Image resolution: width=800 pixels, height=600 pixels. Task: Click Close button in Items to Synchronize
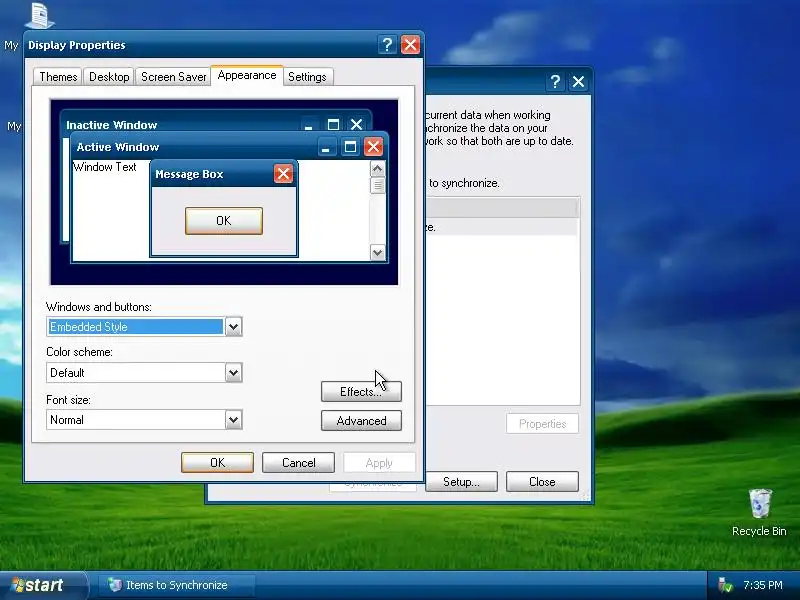tap(542, 482)
